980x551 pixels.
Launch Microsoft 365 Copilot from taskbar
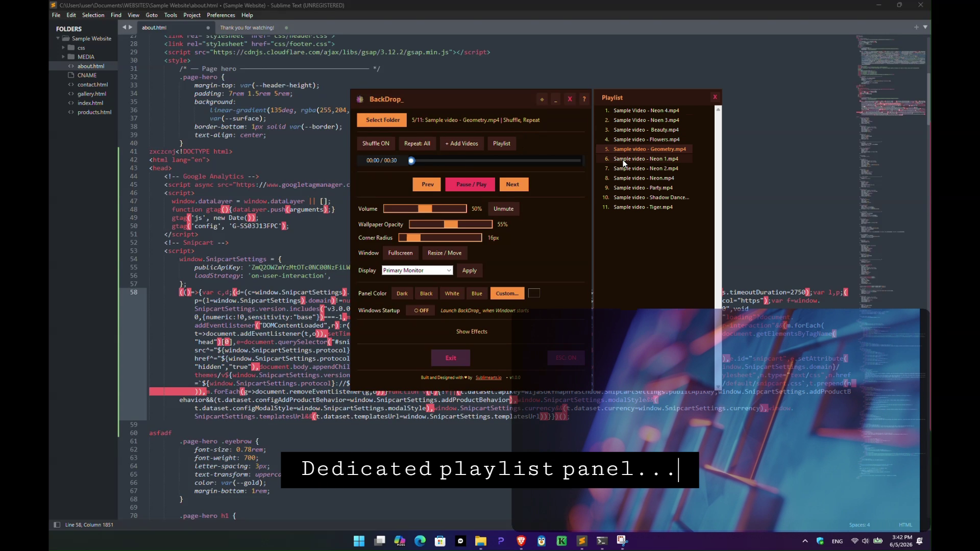400,541
